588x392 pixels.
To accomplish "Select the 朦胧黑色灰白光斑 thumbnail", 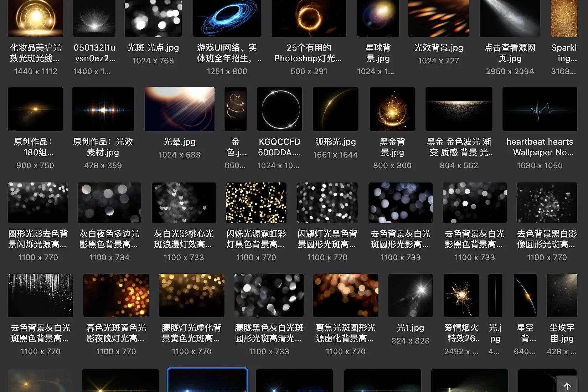I will point(269,295).
